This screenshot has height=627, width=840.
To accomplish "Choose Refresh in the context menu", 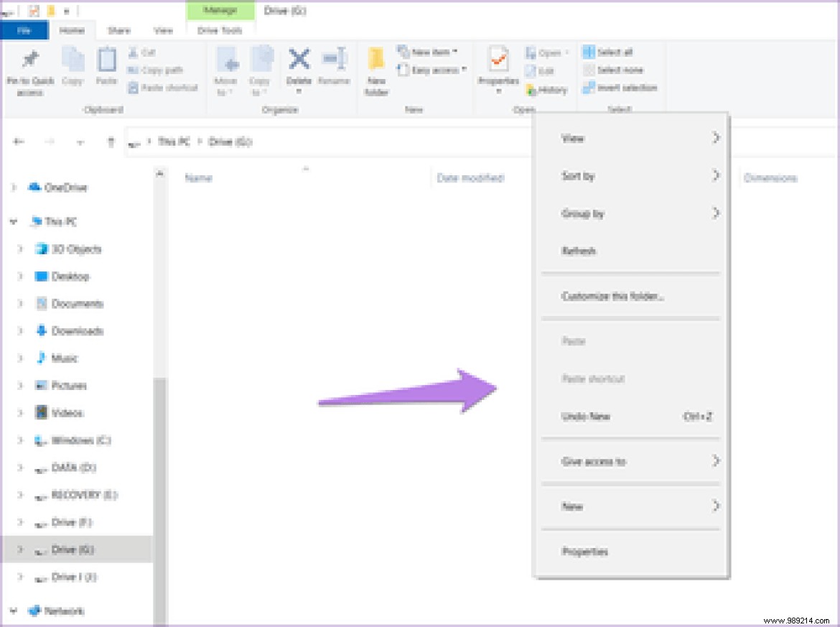I will tap(579, 251).
